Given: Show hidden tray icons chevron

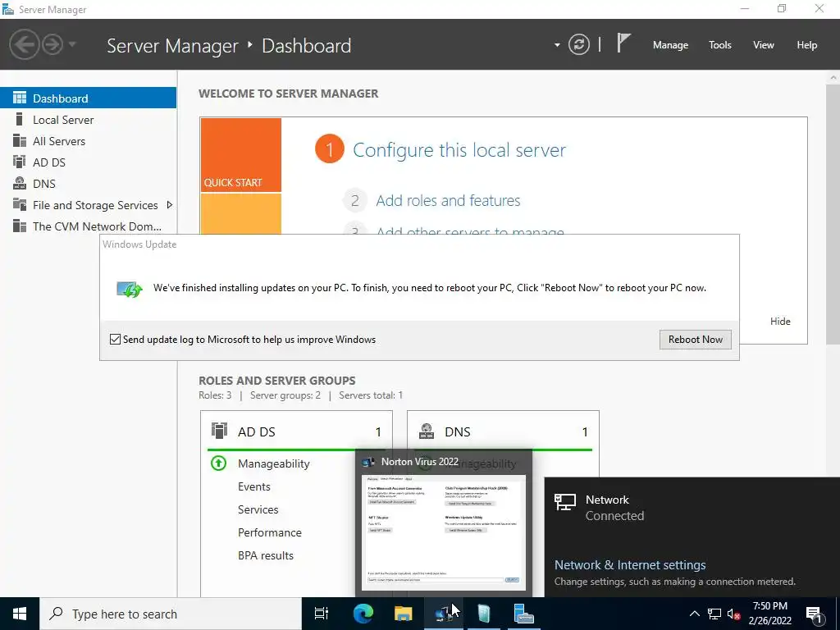Looking at the screenshot, I should point(694,614).
